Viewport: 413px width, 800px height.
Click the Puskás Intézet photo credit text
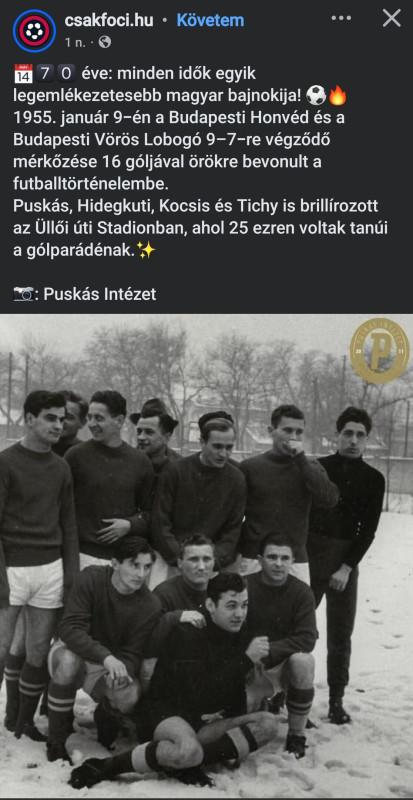100,294
